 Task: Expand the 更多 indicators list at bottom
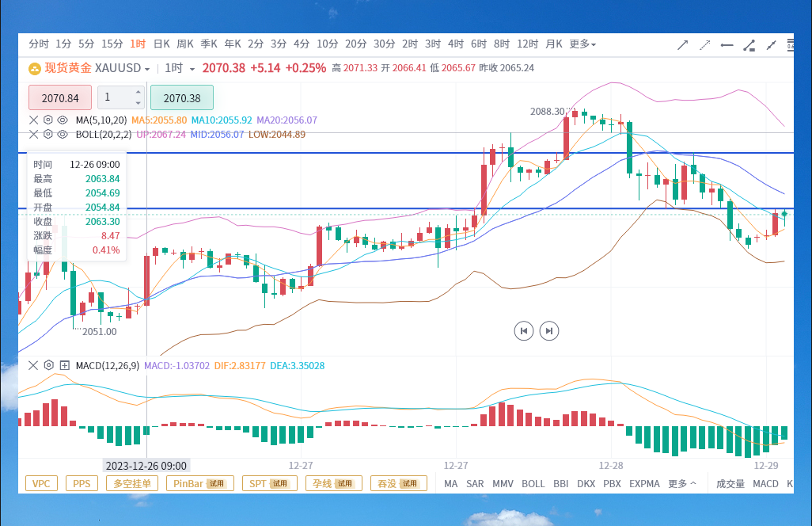coord(682,483)
